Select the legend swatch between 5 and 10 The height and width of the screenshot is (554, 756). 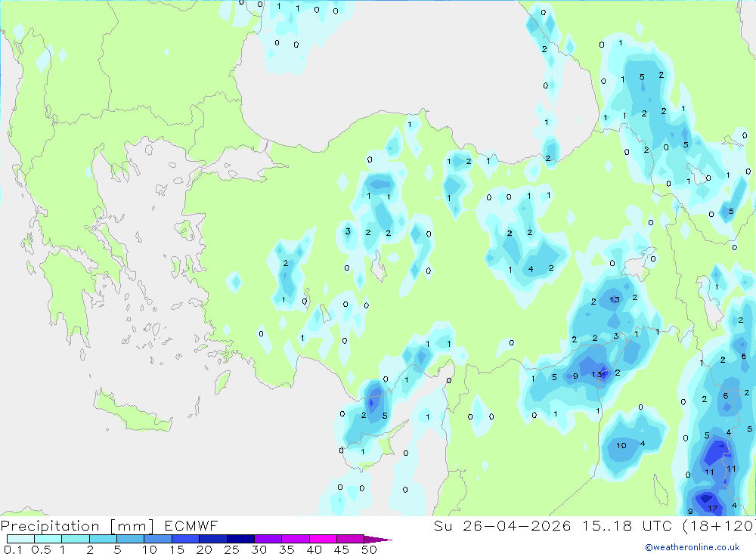pyautogui.click(x=130, y=539)
